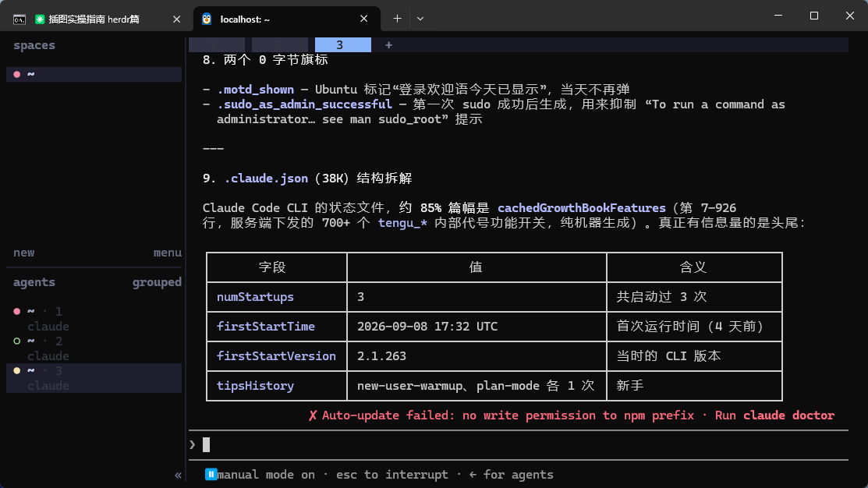Click the spaces section label

34,45
